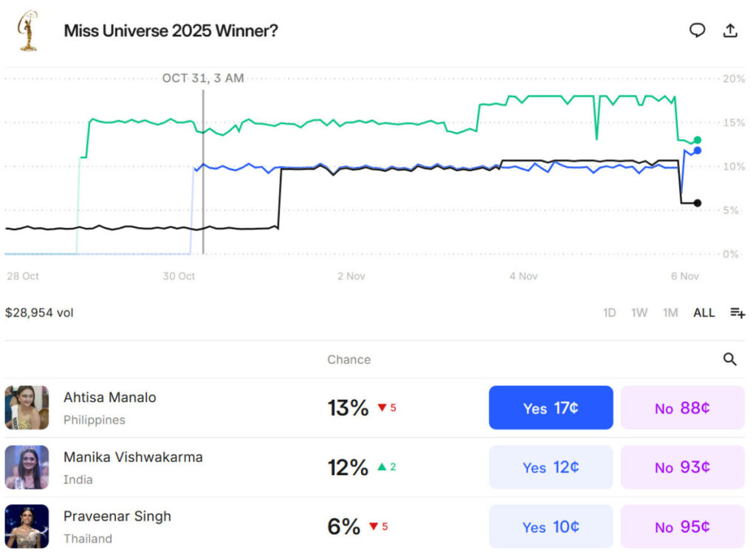Select the ALL time range
Viewport: 756px width, 552px height.
click(x=704, y=313)
